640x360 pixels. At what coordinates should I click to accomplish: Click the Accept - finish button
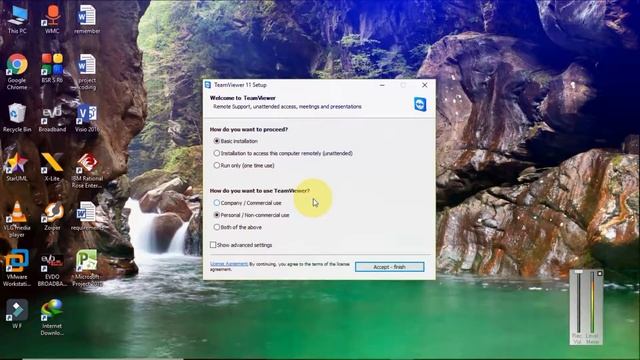(389, 267)
